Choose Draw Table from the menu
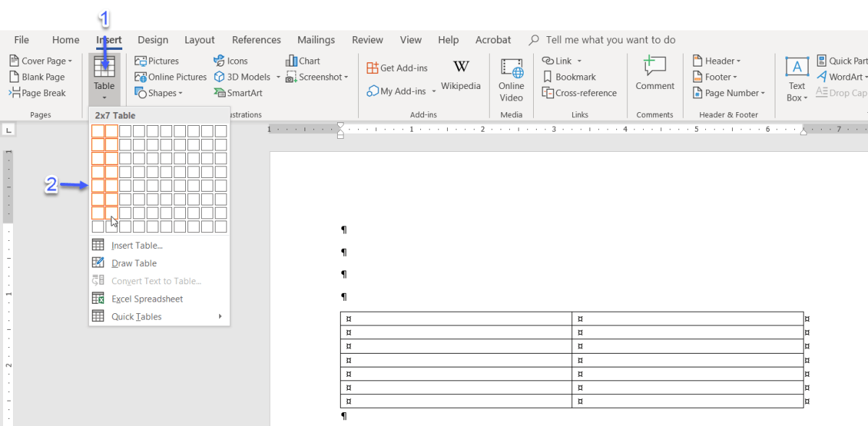This screenshot has width=868, height=426. point(159,263)
